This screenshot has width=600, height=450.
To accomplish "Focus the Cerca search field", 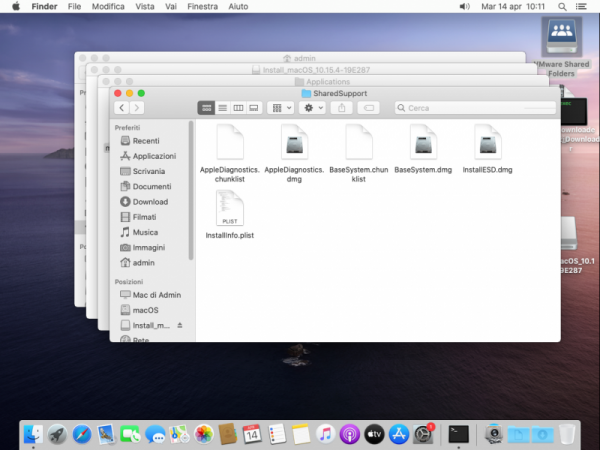I will 475,108.
